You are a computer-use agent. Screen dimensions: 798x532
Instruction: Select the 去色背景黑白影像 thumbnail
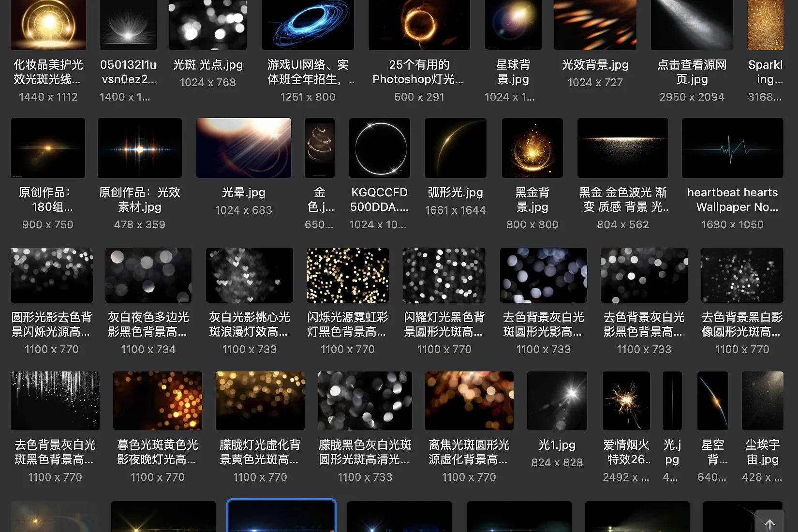pos(742,275)
